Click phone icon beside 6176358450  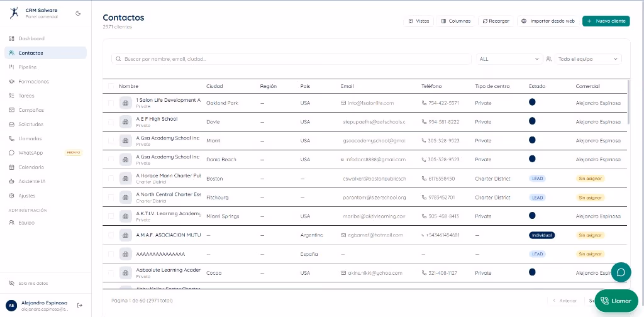425,179
